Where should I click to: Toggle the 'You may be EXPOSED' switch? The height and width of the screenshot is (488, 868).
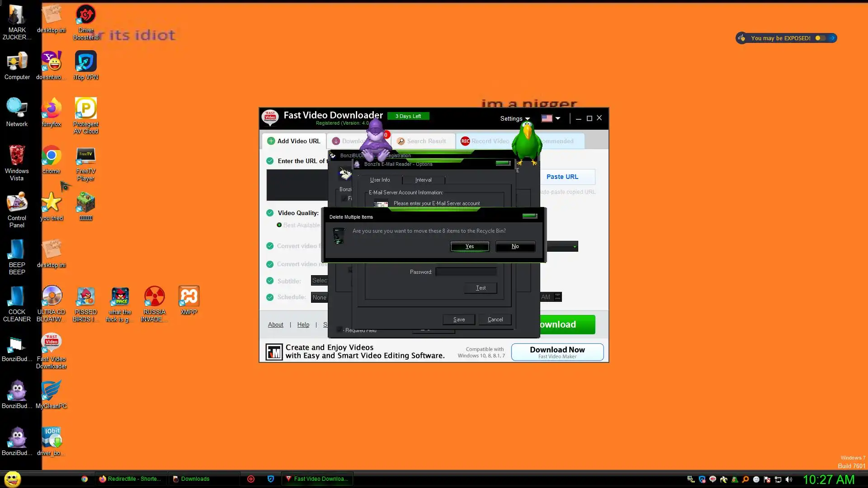820,38
